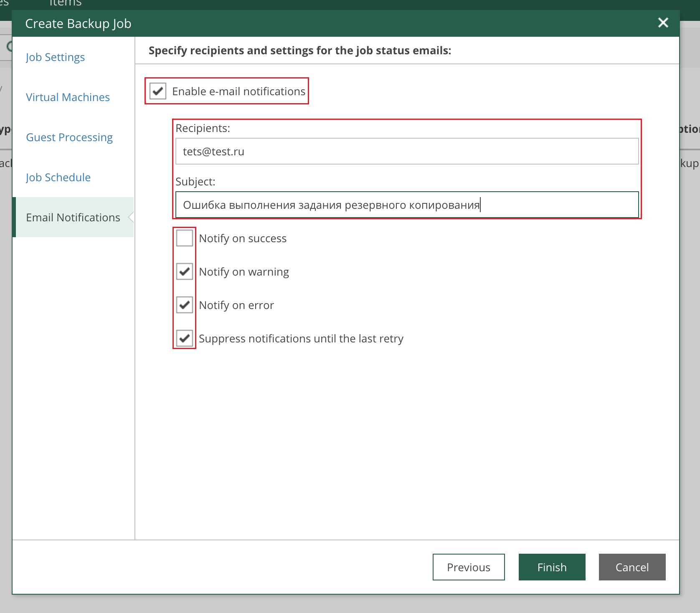
Task: Click the Recipients email input field
Action: point(407,152)
